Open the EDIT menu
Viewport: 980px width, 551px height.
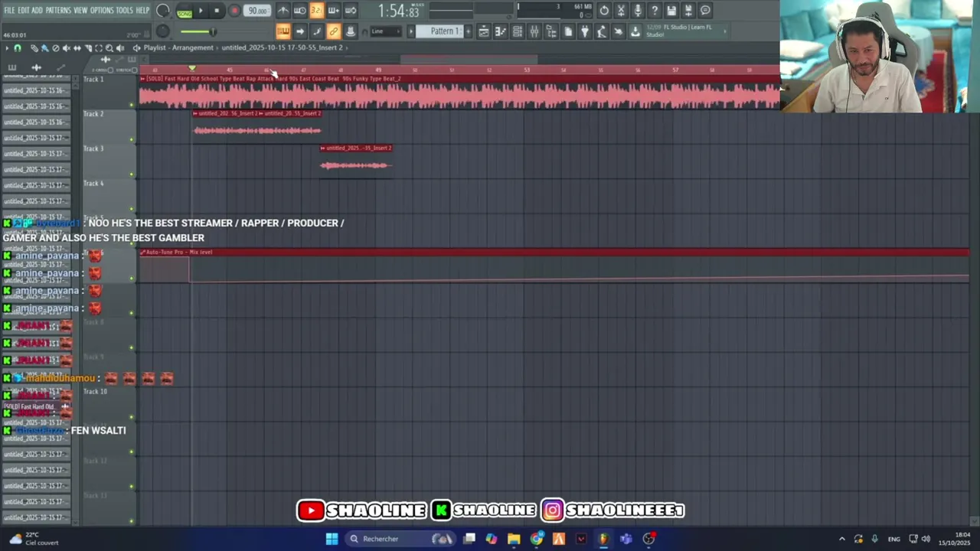click(24, 11)
